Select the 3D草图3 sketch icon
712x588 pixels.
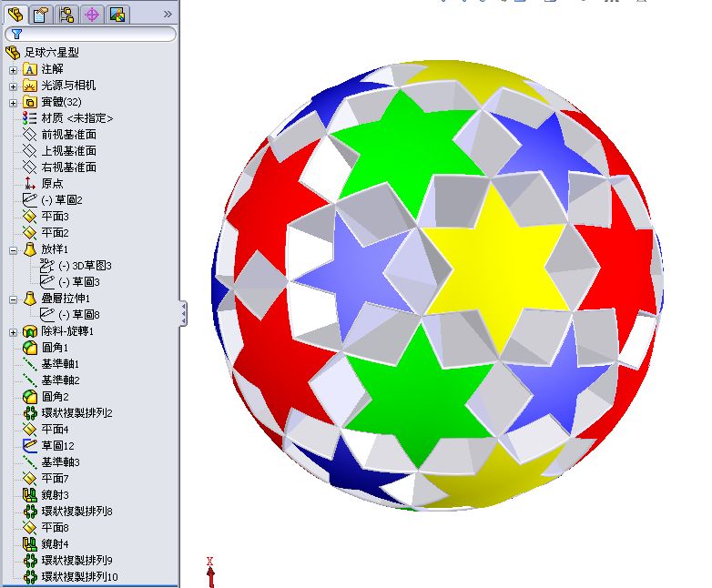pos(46,266)
